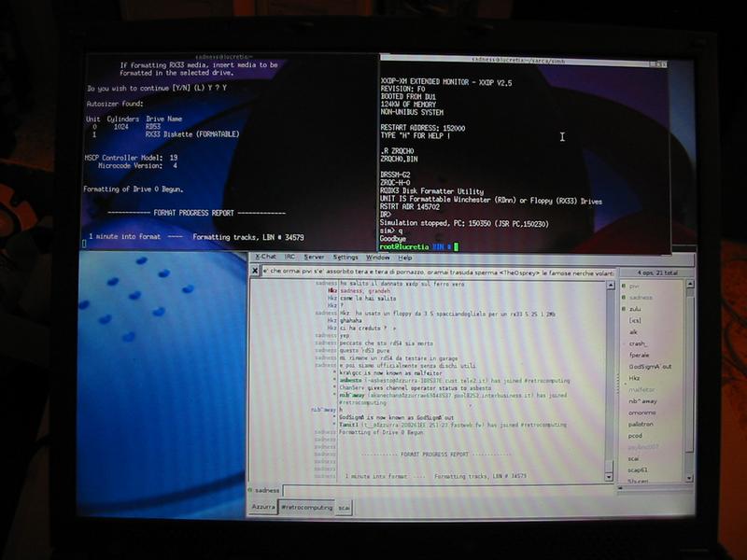Screen dimensions: 747x560
Task: Click the user list scroll-up arrow
Action: [689, 284]
